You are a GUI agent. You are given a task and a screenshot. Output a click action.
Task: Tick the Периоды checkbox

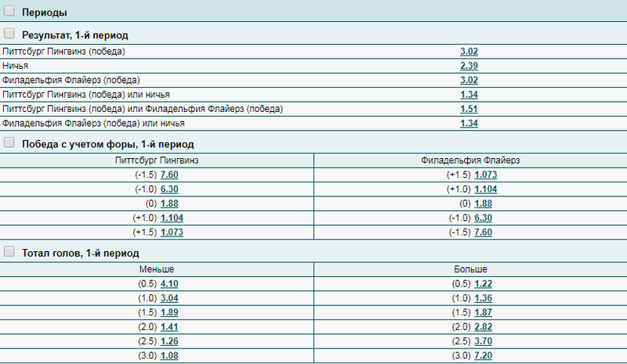coord(9,11)
